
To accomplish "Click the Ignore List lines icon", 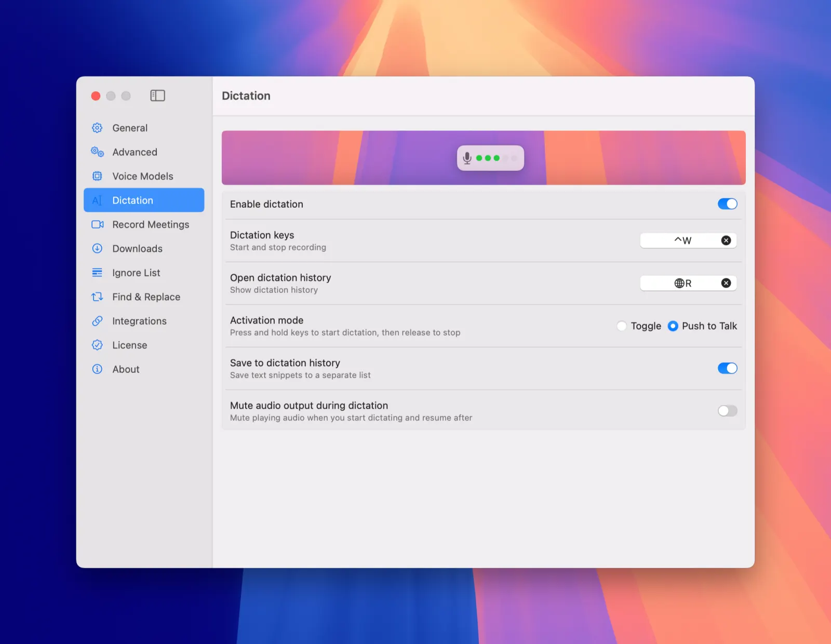I will (x=97, y=273).
